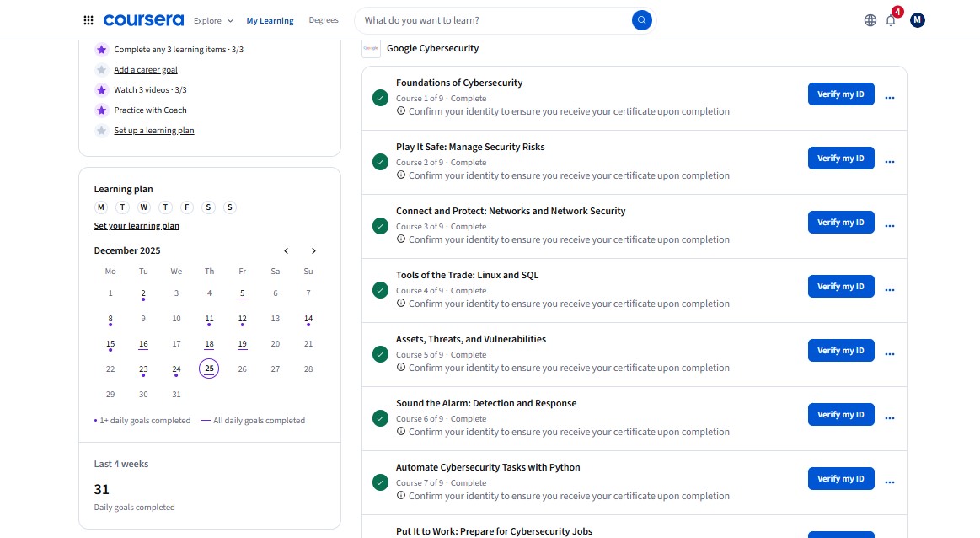Toggle Tuesday in the learning plan days
This screenshot has height=538, width=980.
tap(122, 207)
